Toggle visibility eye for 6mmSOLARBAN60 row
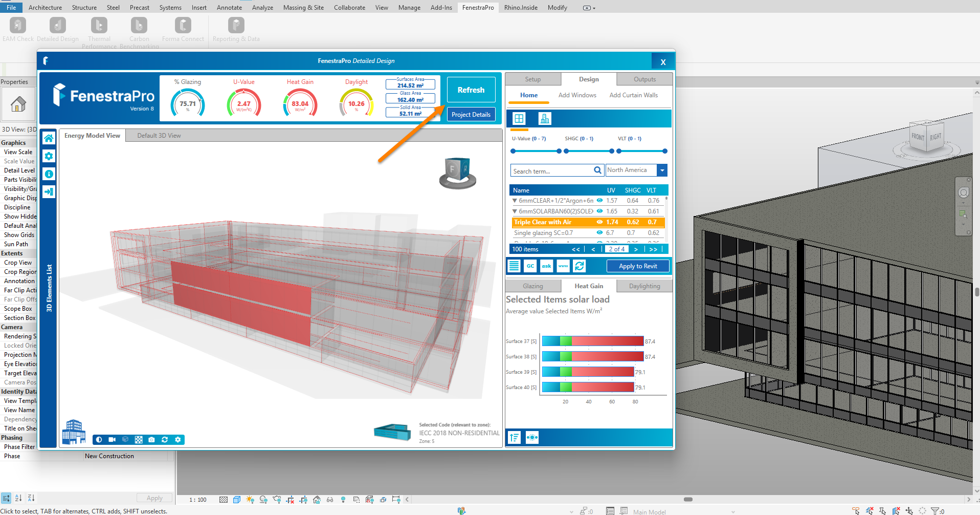The height and width of the screenshot is (515, 980). click(599, 211)
